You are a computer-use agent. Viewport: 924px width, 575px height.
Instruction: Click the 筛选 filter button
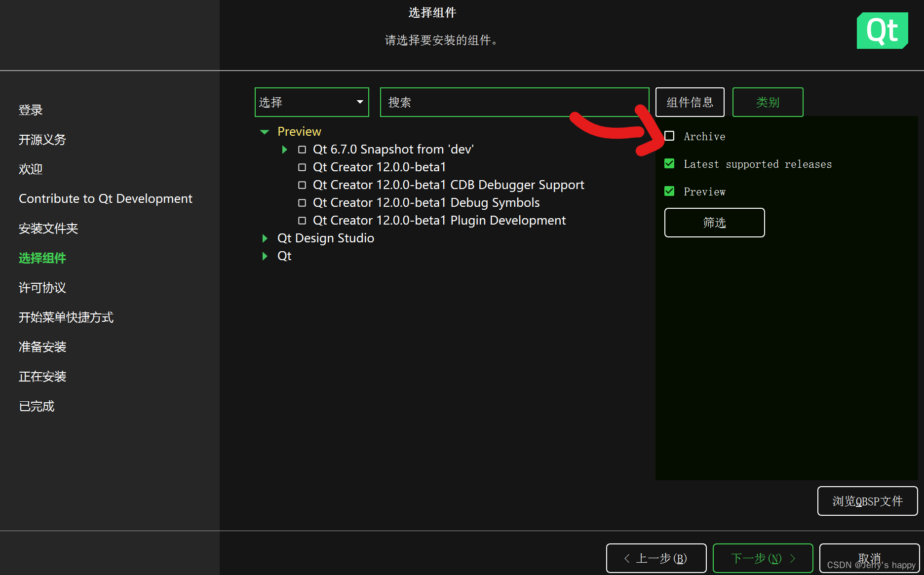[715, 223]
